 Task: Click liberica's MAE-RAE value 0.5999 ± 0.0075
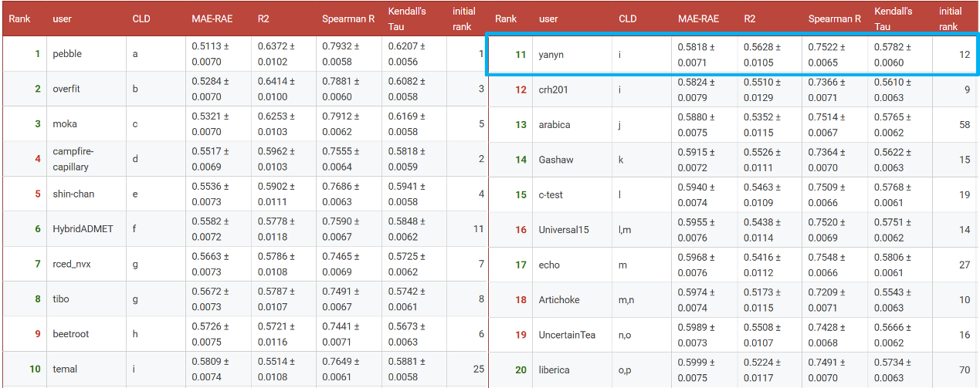point(697,370)
